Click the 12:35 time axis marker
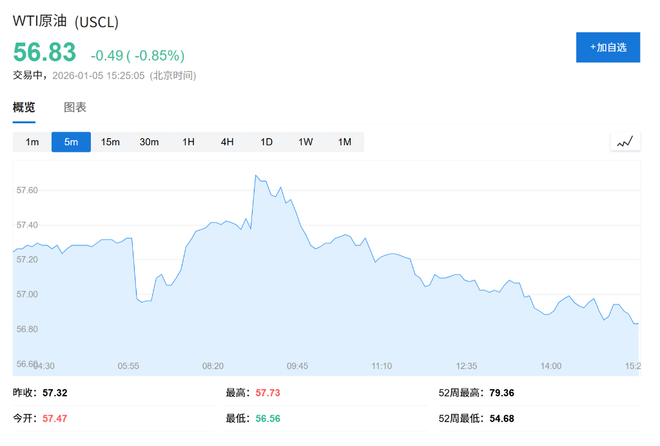The width and height of the screenshot is (660, 446). [x=466, y=366]
